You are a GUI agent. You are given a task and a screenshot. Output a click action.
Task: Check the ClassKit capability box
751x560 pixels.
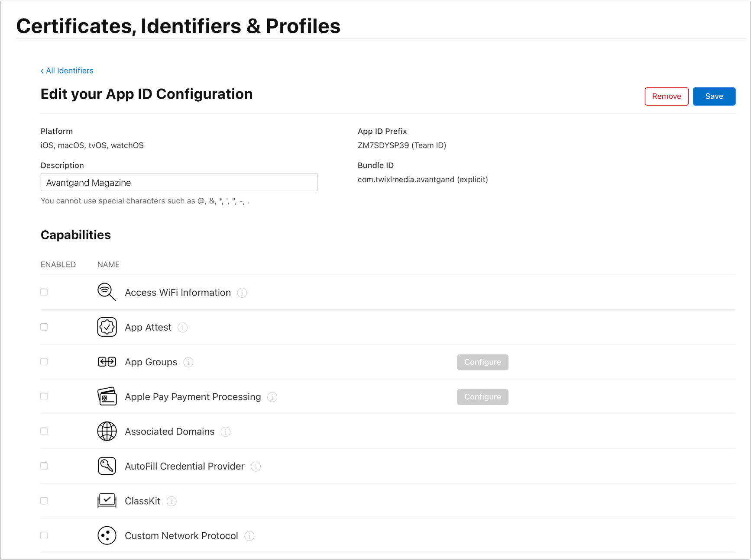[44, 501]
